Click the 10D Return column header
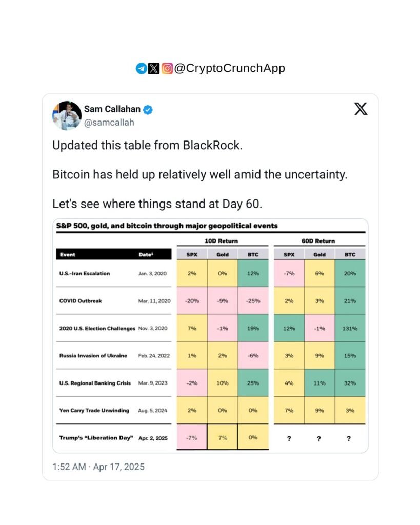Screen dimensions: 420x525 222,241
